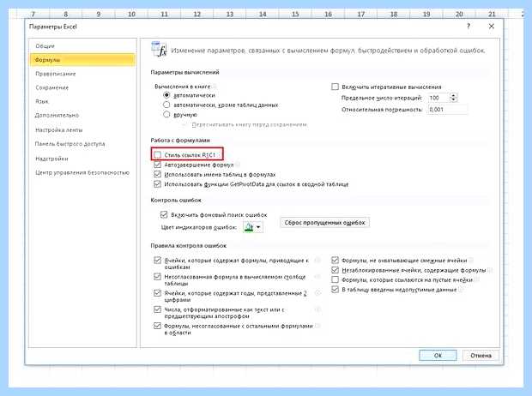Viewport: 532px width, 396px height.
Task: Toggle cells with formulas causing errors rule
Action: [x=157, y=261]
